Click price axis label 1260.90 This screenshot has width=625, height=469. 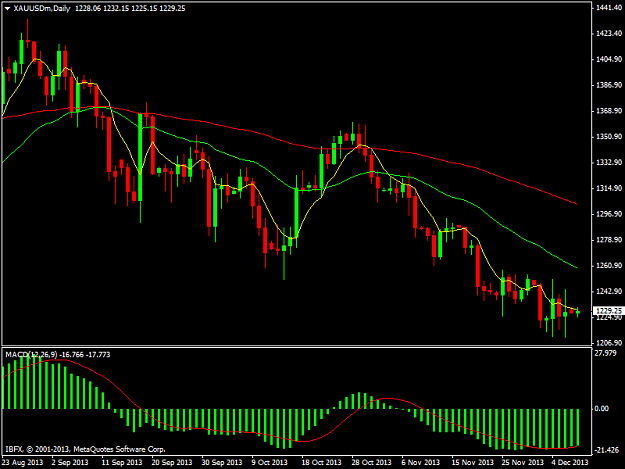tap(609, 265)
